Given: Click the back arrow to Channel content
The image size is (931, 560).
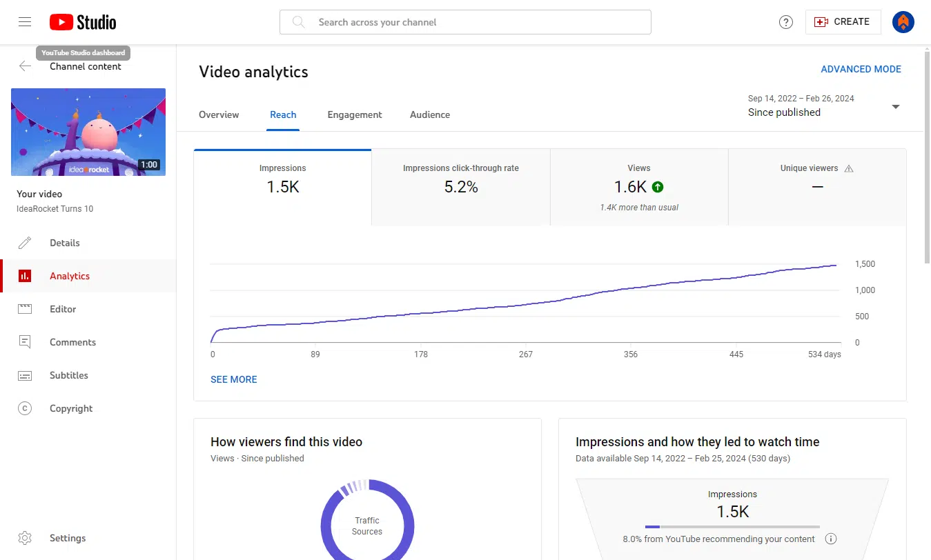Looking at the screenshot, I should (25, 66).
